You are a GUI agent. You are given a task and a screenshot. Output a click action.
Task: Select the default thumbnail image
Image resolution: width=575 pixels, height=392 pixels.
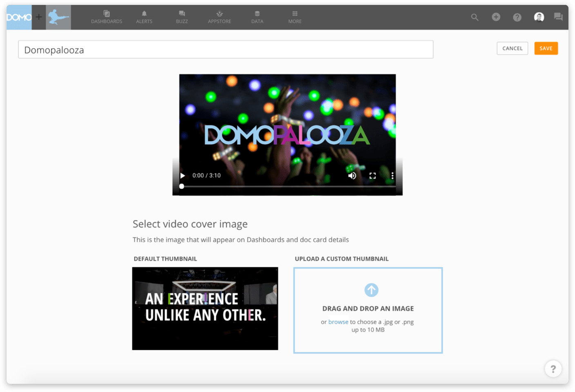tap(205, 308)
